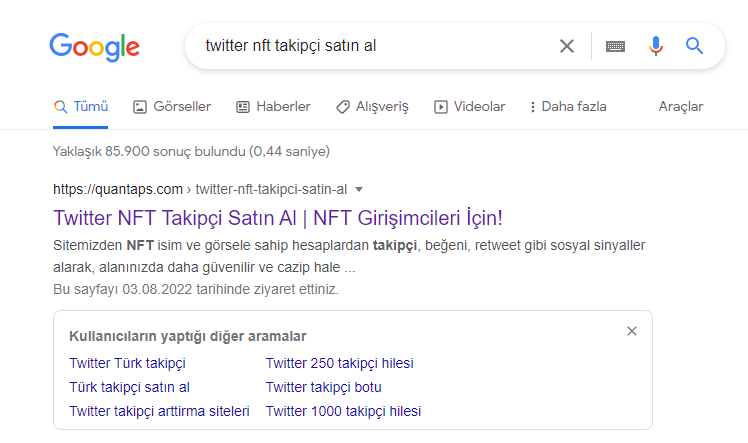
Task: Open the on-screen keyboard icon
Action: pos(615,46)
